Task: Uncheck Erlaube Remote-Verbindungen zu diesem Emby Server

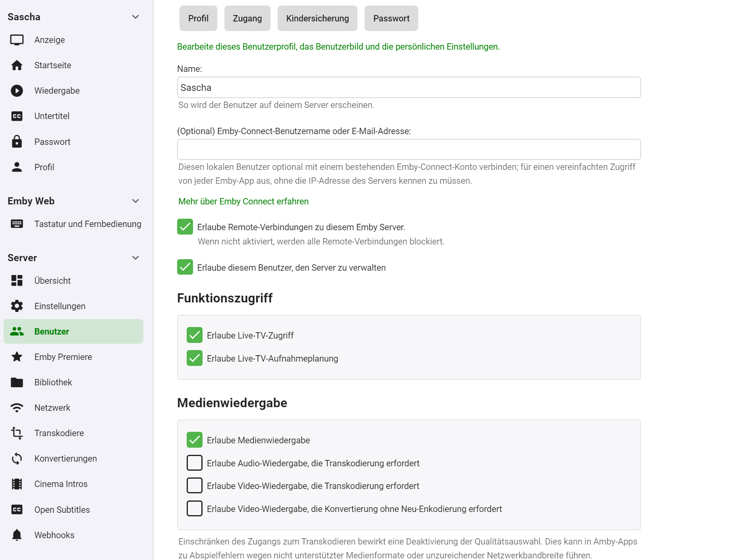Action: [x=185, y=227]
